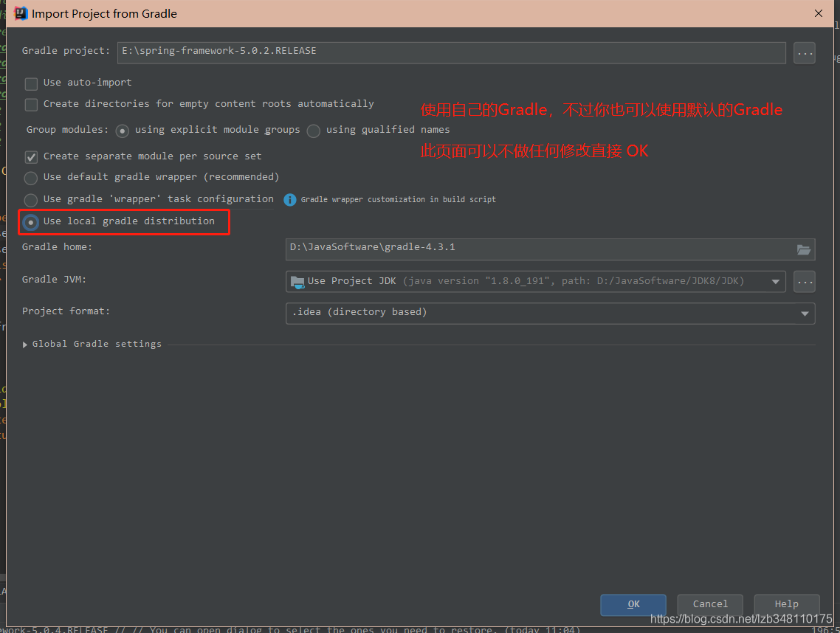Image resolution: width=840 pixels, height=633 pixels.
Task: Open Gradle JVM browse ellipsis button
Action: 804,282
